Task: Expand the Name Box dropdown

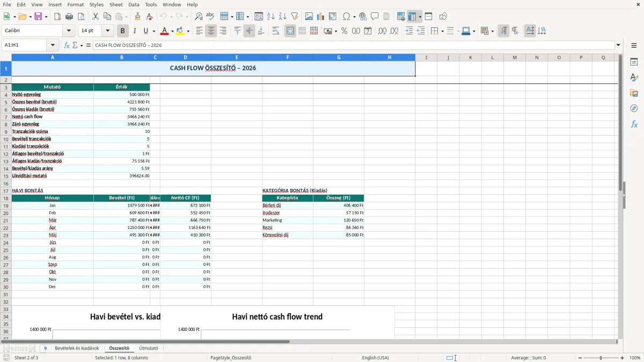Action: point(53,46)
